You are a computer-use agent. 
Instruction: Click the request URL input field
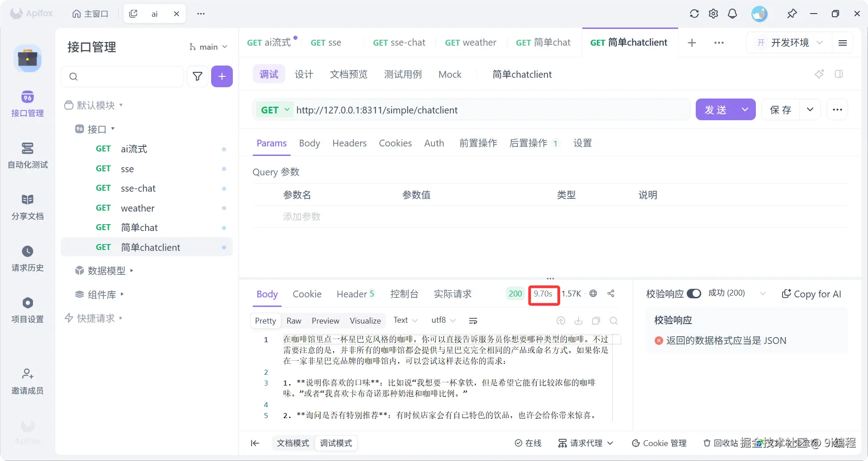pos(491,110)
